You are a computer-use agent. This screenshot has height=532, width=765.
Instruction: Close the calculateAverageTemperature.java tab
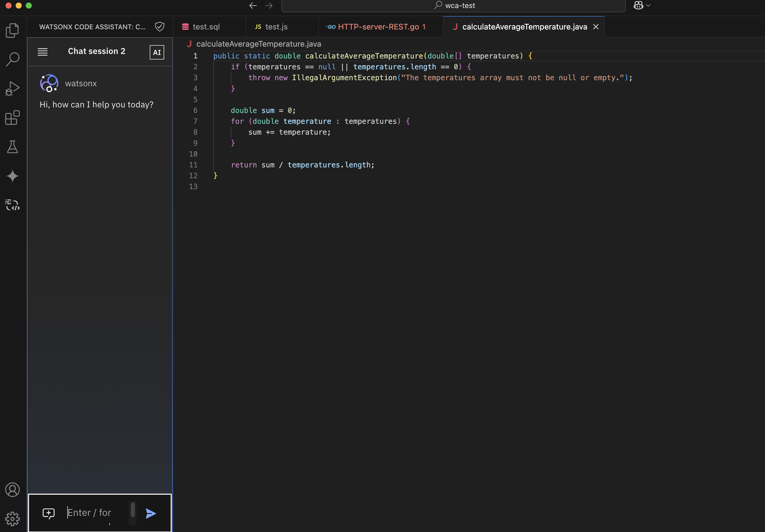(596, 27)
